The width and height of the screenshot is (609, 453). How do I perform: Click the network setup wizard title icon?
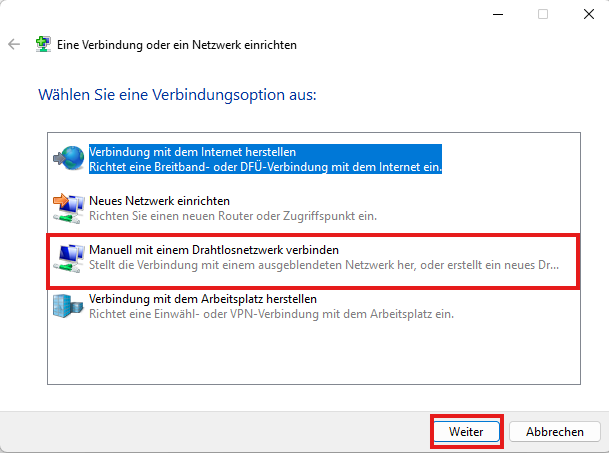(x=43, y=44)
